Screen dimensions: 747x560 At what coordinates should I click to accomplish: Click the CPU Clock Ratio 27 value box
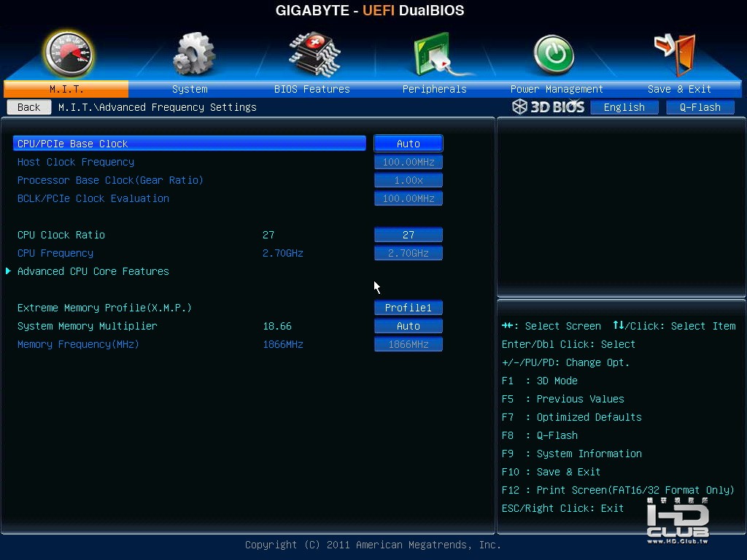click(409, 235)
